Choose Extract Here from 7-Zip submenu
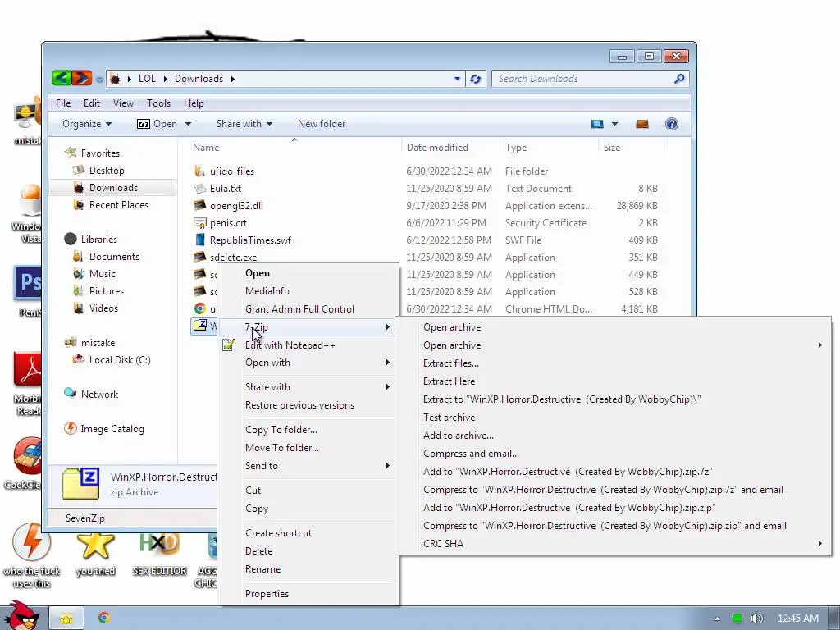The image size is (840, 630). pos(449,381)
